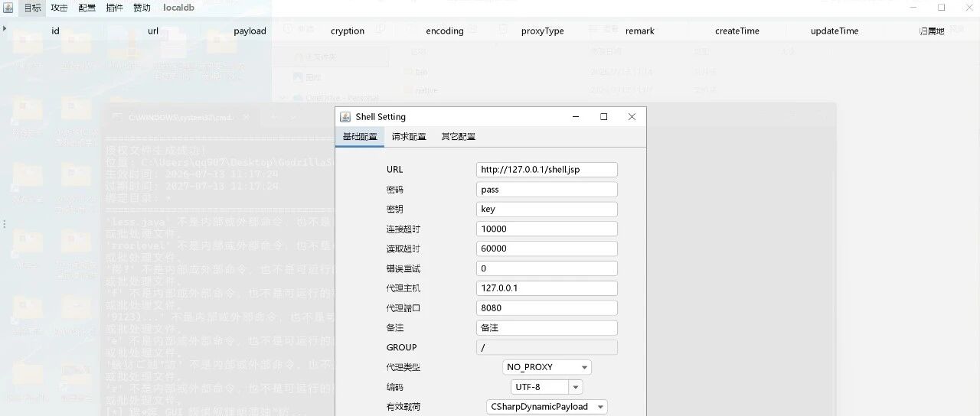Click the GROUP field showing a slash
Viewport: 980px width, 416px height.
(547, 348)
